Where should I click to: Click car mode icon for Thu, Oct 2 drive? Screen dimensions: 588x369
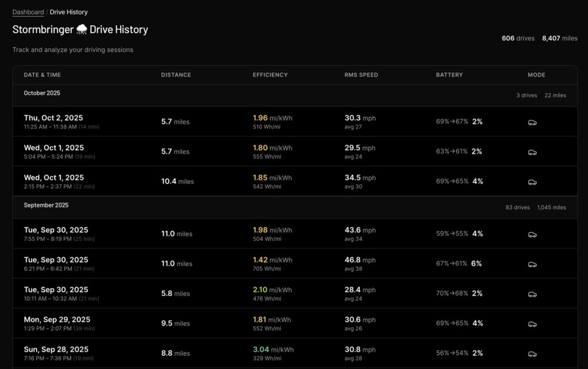[532, 122]
